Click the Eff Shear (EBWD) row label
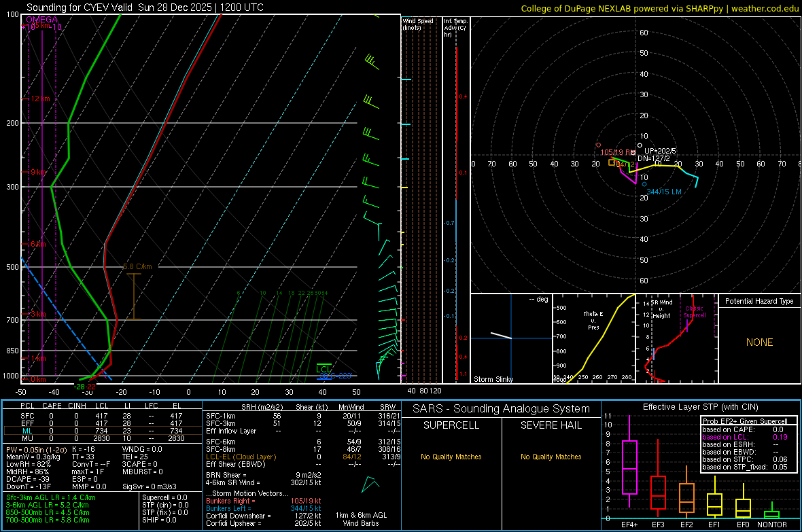 coord(235,464)
